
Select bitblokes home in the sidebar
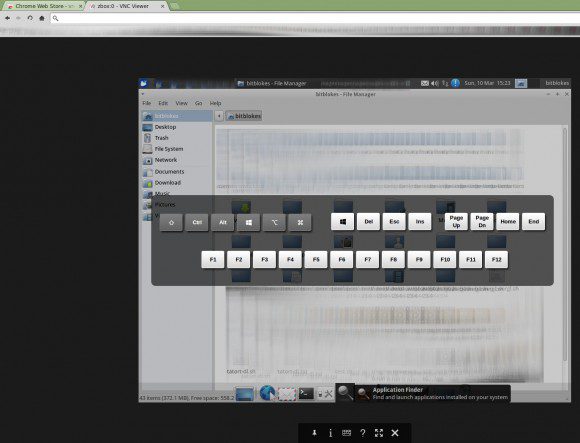click(x=177, y=116)
